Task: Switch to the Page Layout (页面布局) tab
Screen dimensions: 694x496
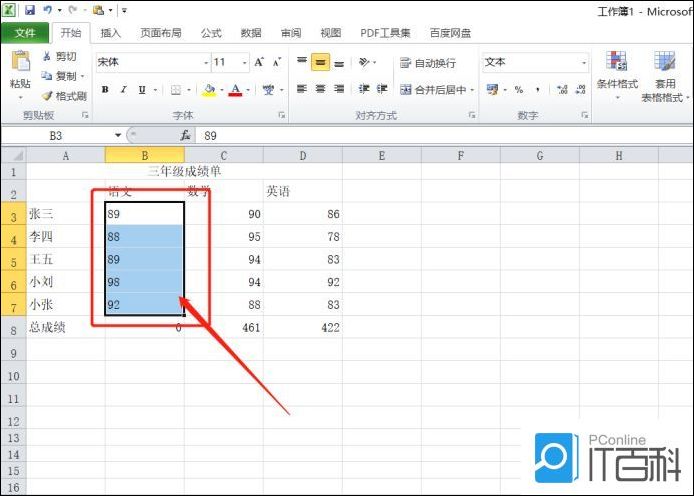Action: click(x=161, y=33)
